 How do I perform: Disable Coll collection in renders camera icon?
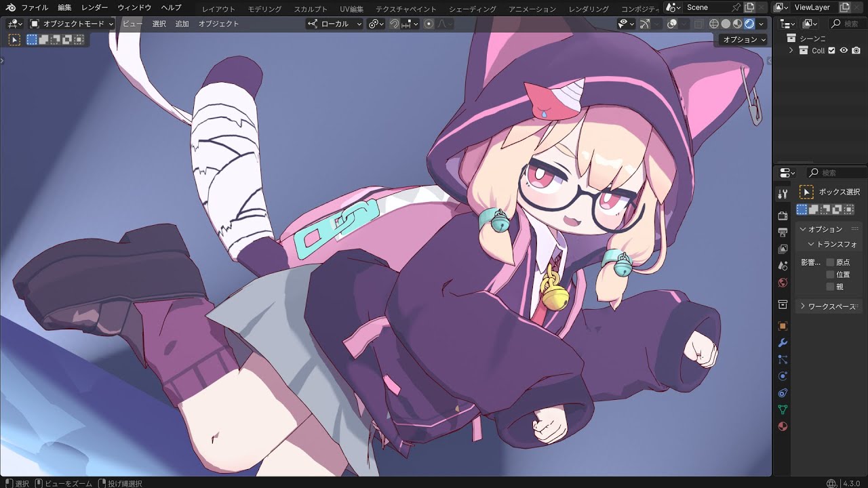[x=856, y=50]
